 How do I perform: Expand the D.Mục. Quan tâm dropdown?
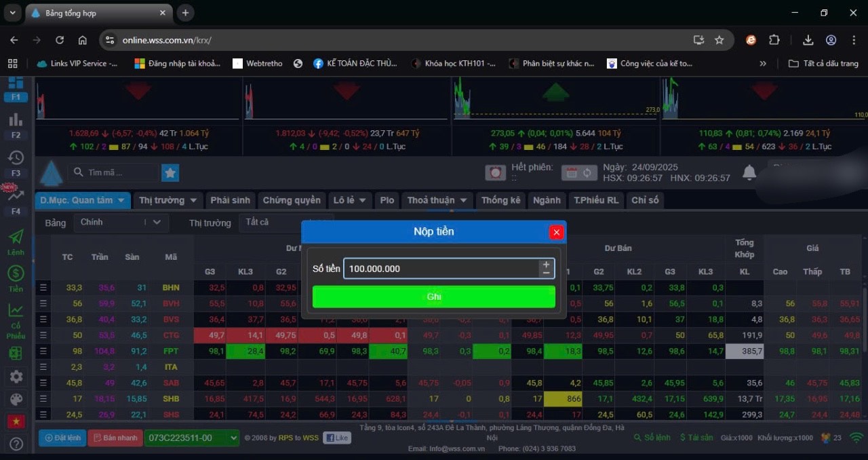(x=84, y=200)
